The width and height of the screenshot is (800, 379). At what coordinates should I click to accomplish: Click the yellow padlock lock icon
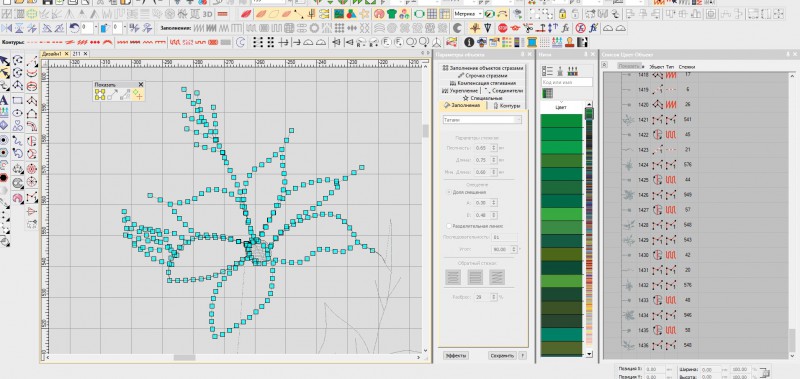562,14
